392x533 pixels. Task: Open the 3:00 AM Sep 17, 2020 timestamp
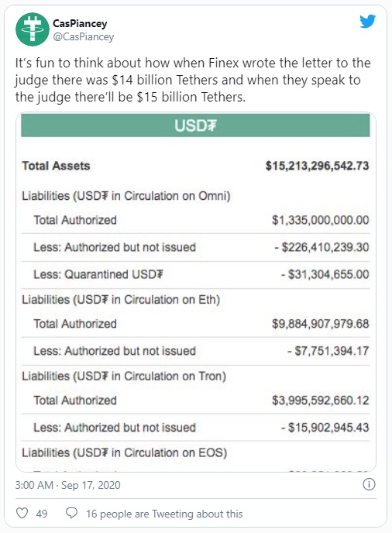(x=67, y=485)
